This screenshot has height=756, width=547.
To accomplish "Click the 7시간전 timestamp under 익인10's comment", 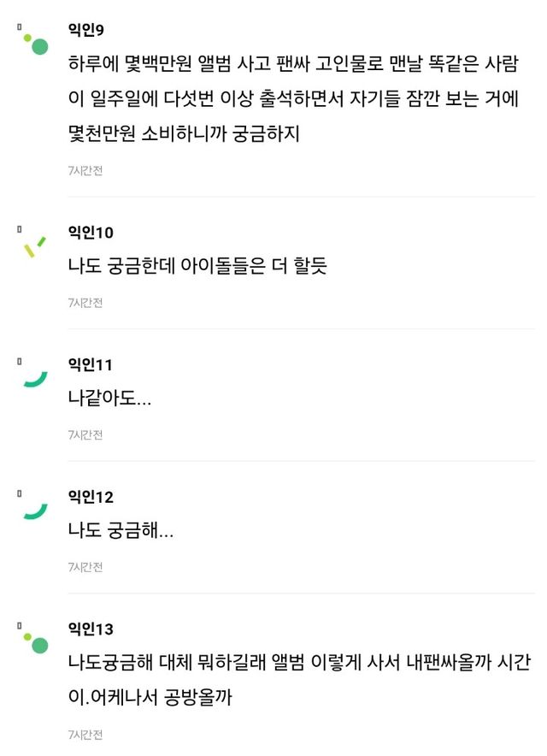I will 85,303.
